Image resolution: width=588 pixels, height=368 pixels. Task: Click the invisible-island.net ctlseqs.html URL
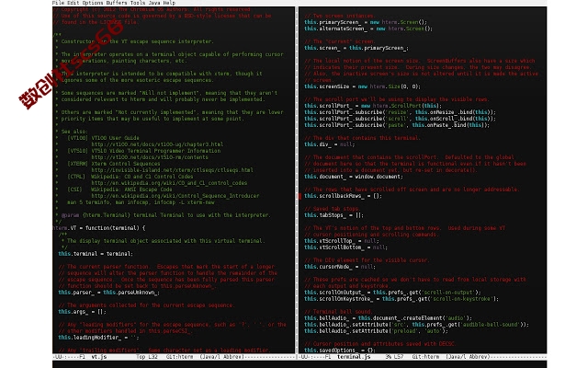172,170
